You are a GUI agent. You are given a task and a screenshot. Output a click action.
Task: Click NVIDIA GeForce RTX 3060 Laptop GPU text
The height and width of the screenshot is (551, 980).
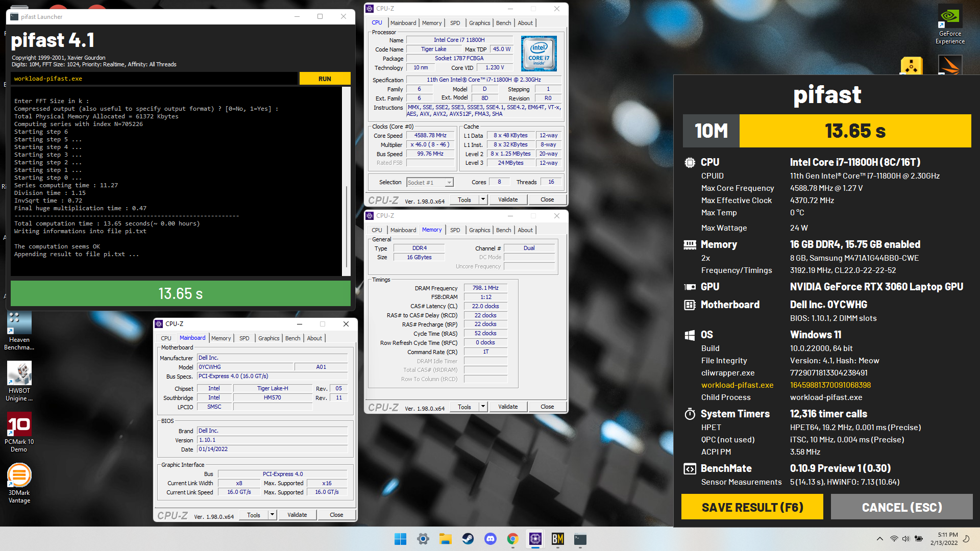876,287
